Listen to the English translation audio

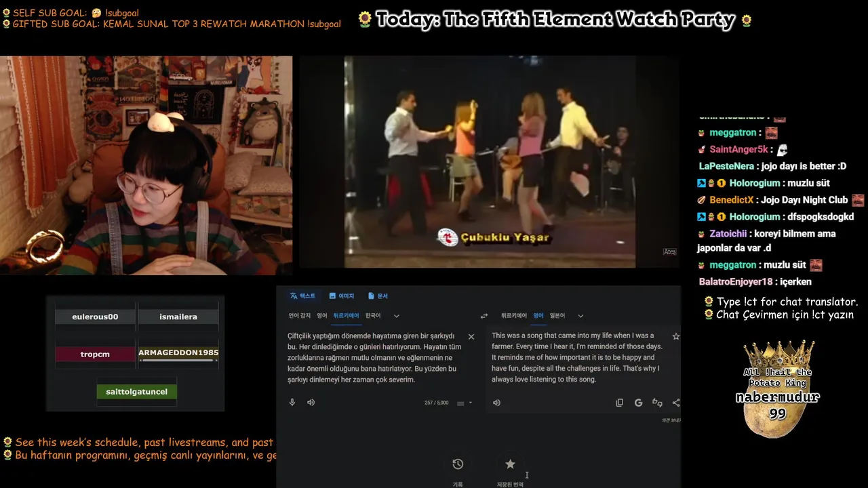(x=496, y=403)
